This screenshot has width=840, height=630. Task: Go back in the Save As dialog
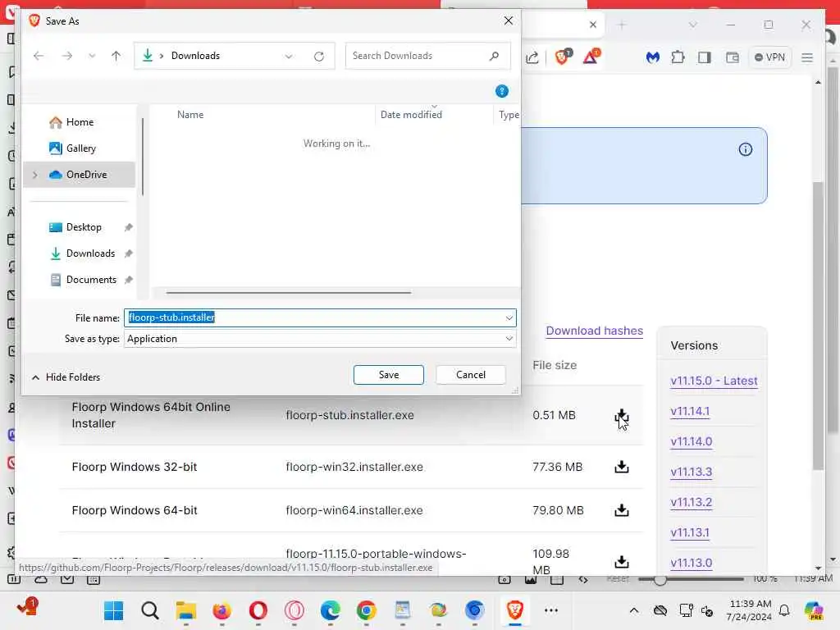tap(39, 56)
